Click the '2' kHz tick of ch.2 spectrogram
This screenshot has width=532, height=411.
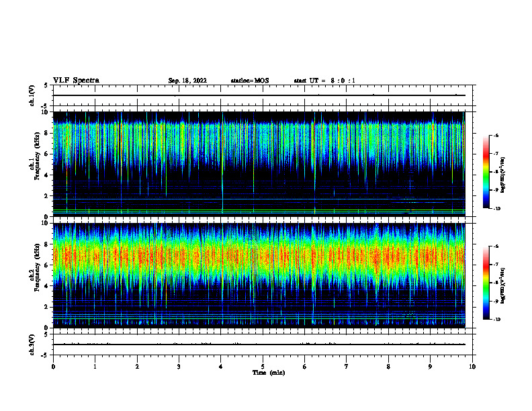pyautogui.click(x=47, y=307)
